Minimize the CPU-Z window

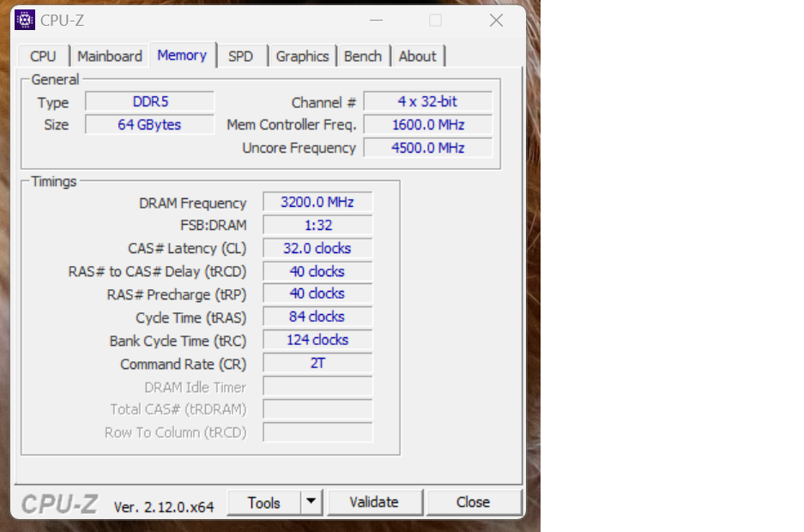coord(377,21)
